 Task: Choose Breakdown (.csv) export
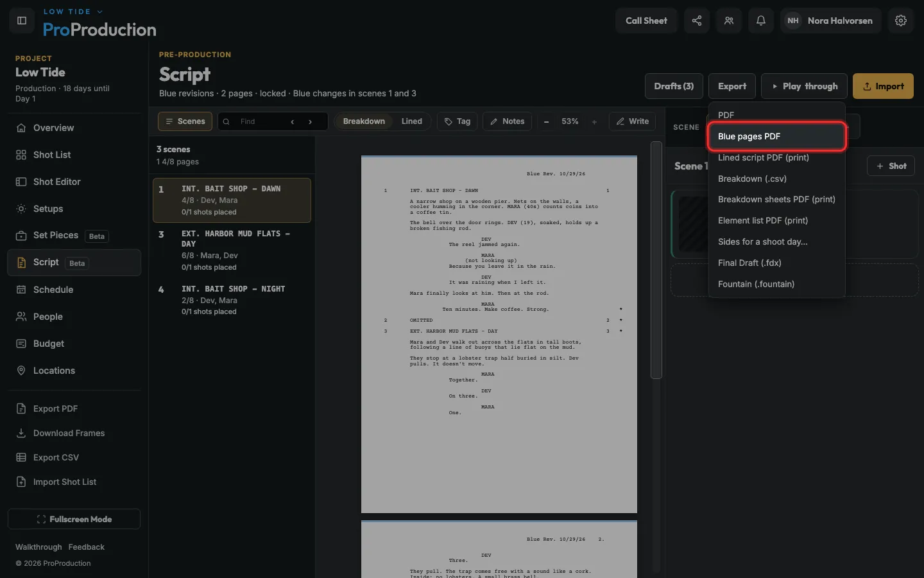777,179
